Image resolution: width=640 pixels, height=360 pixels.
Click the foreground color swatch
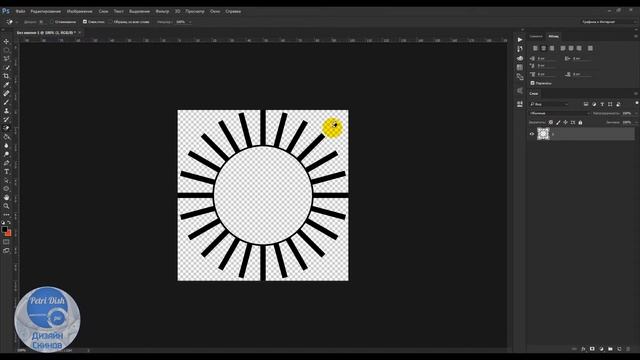coord(4,229)
